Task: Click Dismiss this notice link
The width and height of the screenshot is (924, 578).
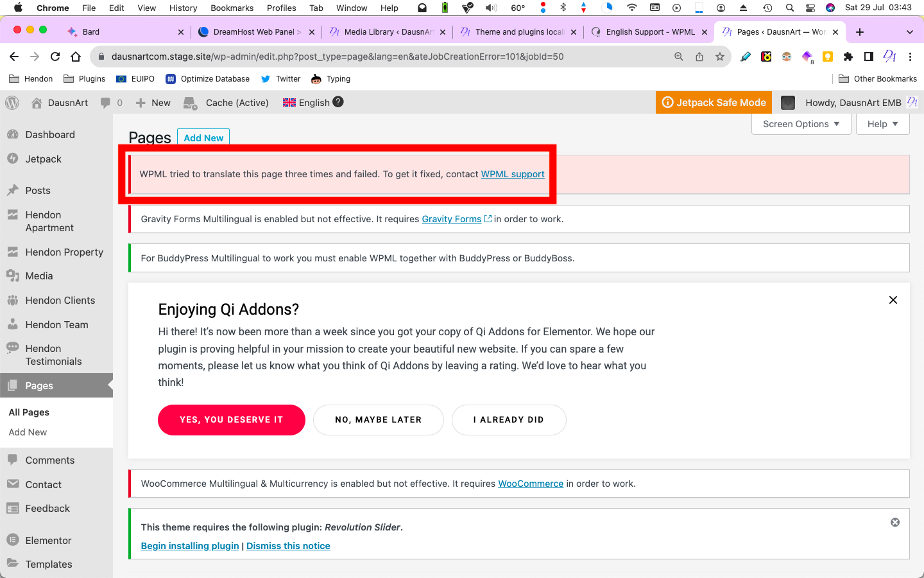Action: [x=288, y=546]
